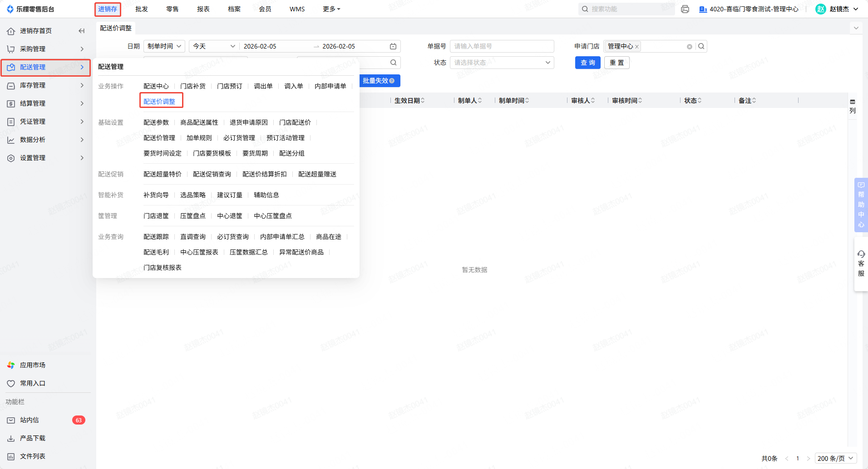Click the store icon beside 4020-喜临门零食测试
Image resolution: width=868 pixels, height=469 pixels.
pyautogui.click(x=703, y=9)
